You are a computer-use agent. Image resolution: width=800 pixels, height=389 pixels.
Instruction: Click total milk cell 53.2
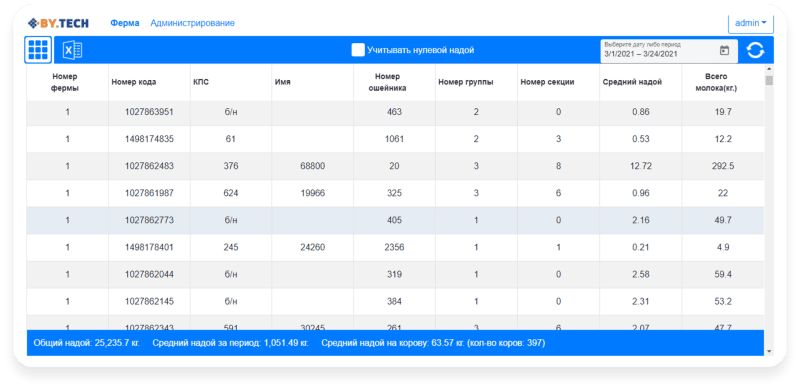(723, 302)
